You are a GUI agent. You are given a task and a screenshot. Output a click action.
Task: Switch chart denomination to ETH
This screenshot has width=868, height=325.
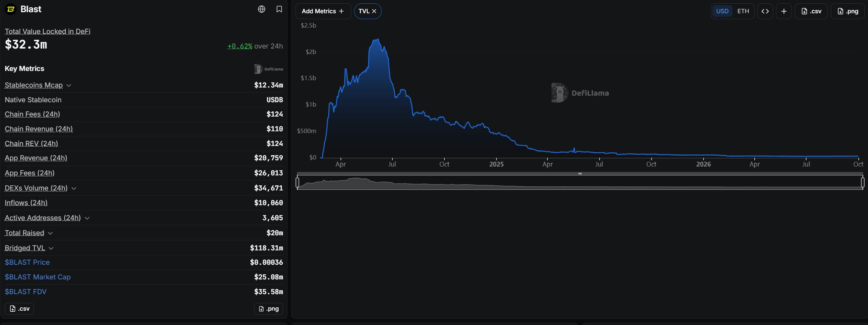743,11
